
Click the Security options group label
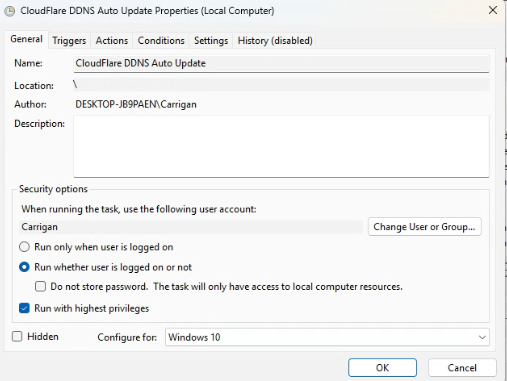(53, 189)
